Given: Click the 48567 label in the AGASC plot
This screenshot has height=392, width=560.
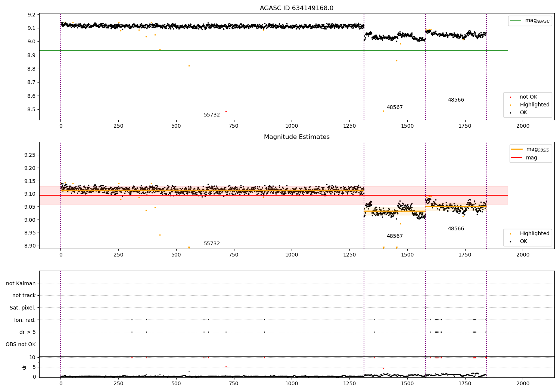Looking at the screenshot, I should click(395, 108).
